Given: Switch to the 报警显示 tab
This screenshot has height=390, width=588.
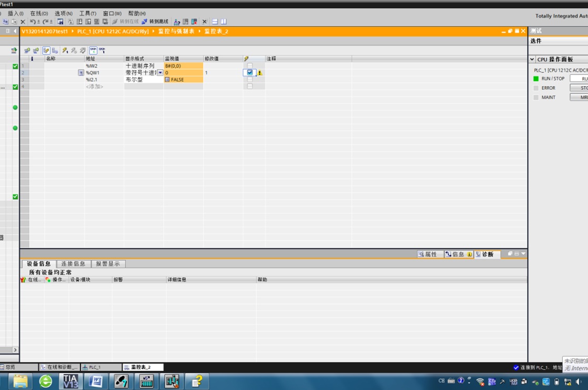Looking at the screenshot, I should (108, 264).
